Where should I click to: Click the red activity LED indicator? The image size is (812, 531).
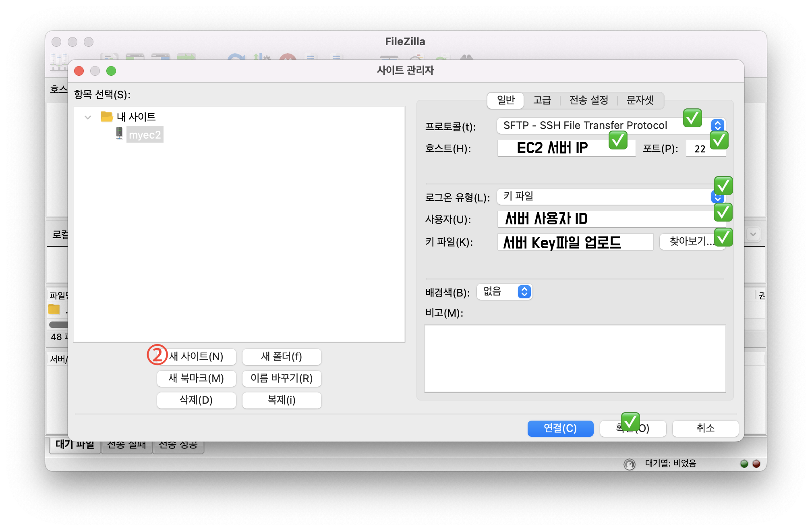point(756,464)
